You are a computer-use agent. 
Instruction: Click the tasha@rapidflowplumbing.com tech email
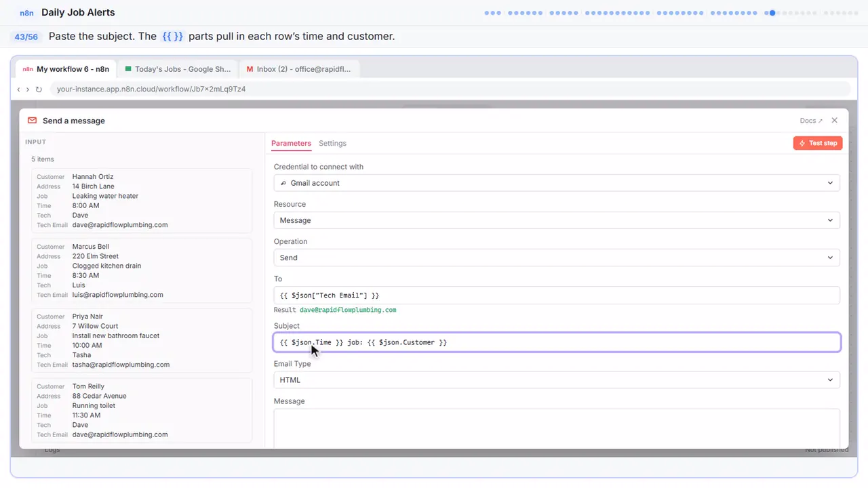pos(121,365)
